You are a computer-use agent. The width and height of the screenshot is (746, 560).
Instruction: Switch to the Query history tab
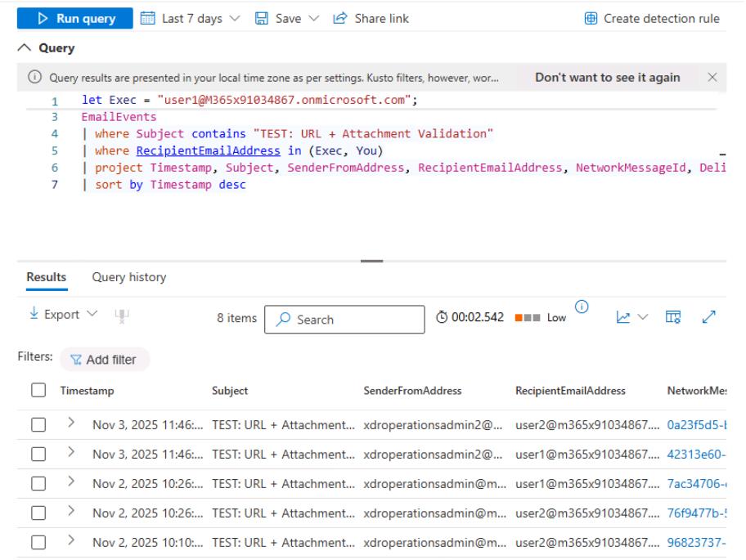pos(128,277)
